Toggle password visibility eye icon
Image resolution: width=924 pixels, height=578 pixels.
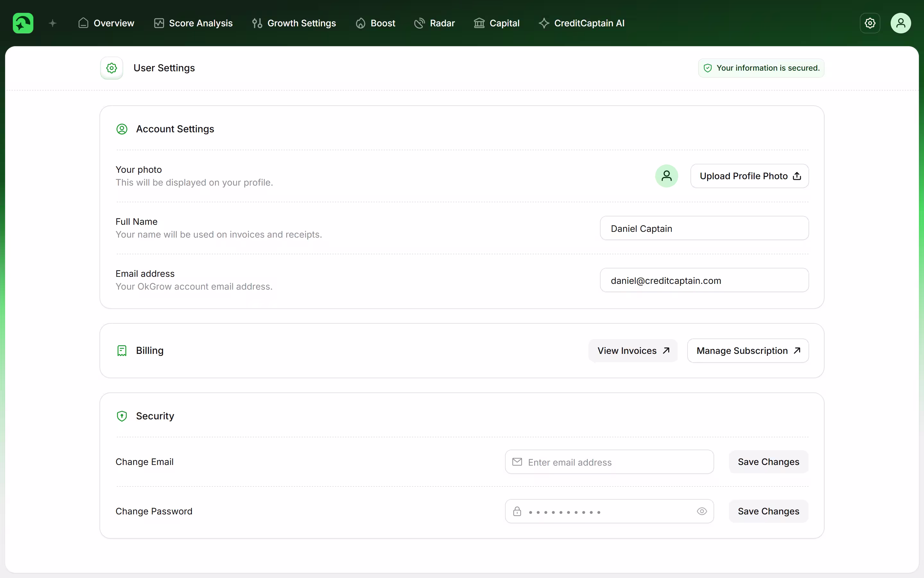pyautogui.click(x=702, y=511)
